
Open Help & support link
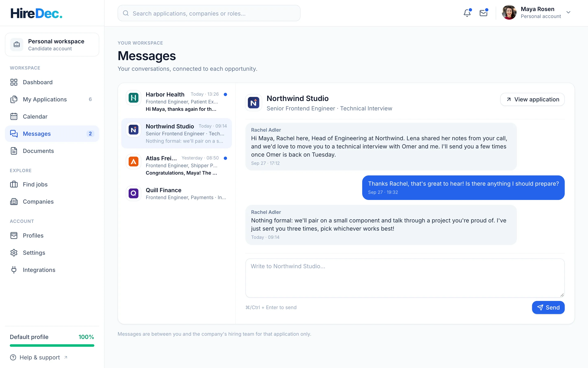(x=39, y=357)
